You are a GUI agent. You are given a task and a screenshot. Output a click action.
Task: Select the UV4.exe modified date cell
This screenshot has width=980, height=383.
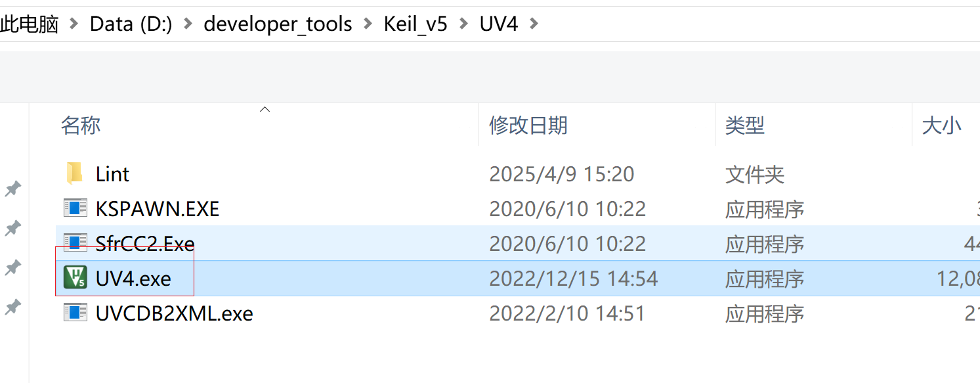pyautogui.click(x=574, y=279)
